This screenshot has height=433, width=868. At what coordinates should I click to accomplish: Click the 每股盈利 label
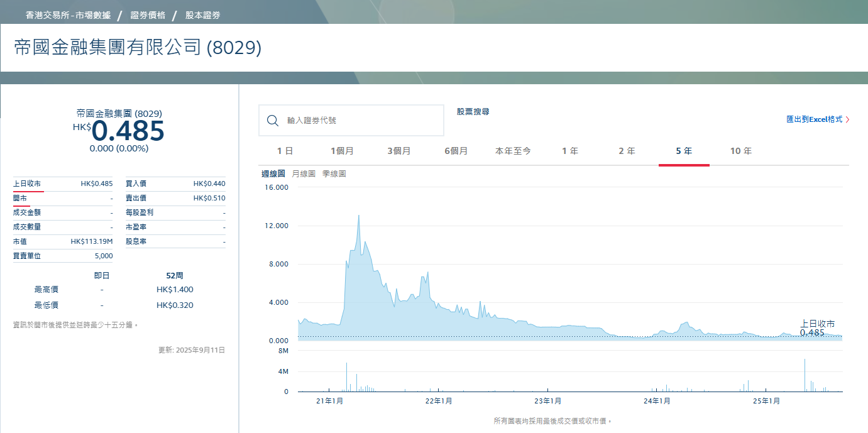click(x=140, y=212)
